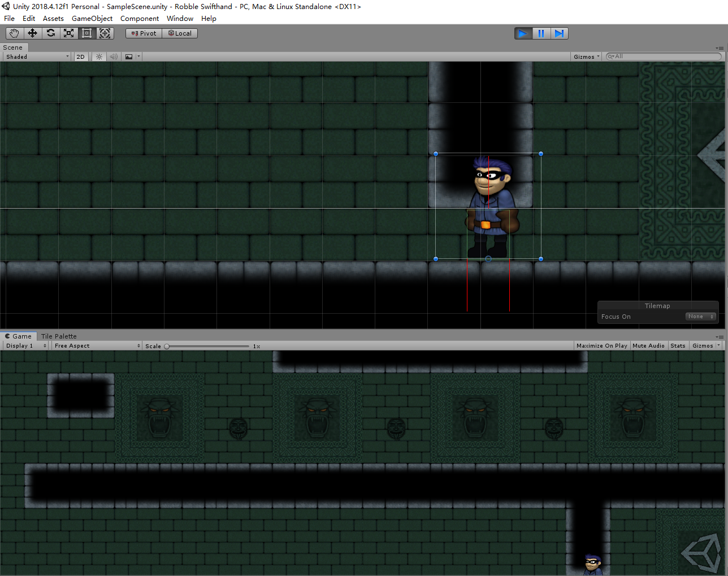This screenshot has width=728, height=576.
Task: Click the rect pivot circle handle
Action: point(488,259)
